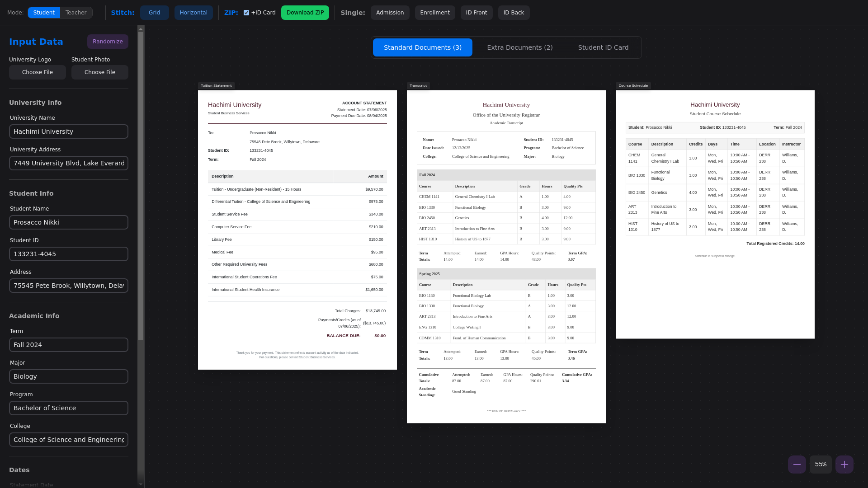
Task: Click 'Student Course Schedule' subtitle
Action: 715,114
